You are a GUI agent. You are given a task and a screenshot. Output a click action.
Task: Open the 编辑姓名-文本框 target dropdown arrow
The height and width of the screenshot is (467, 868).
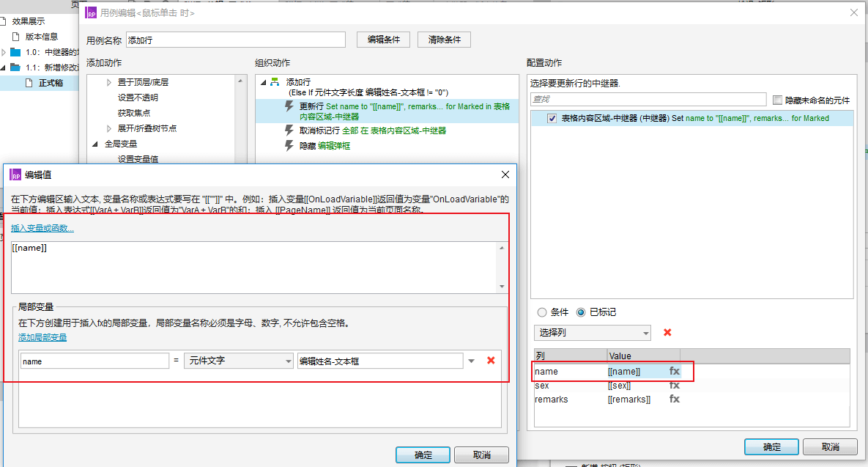coord(471,361)
